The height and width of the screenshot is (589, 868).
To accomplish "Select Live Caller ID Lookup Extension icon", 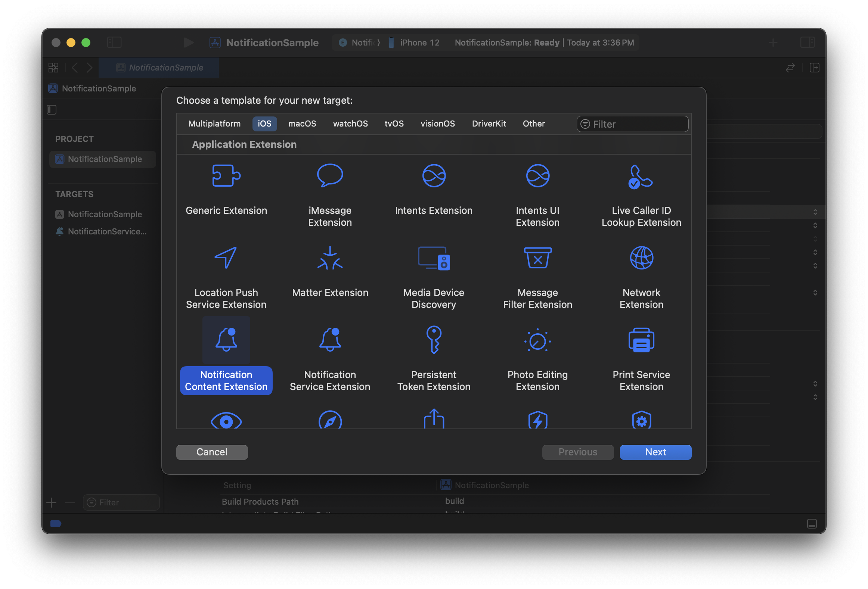I will (x=641, y=177).
